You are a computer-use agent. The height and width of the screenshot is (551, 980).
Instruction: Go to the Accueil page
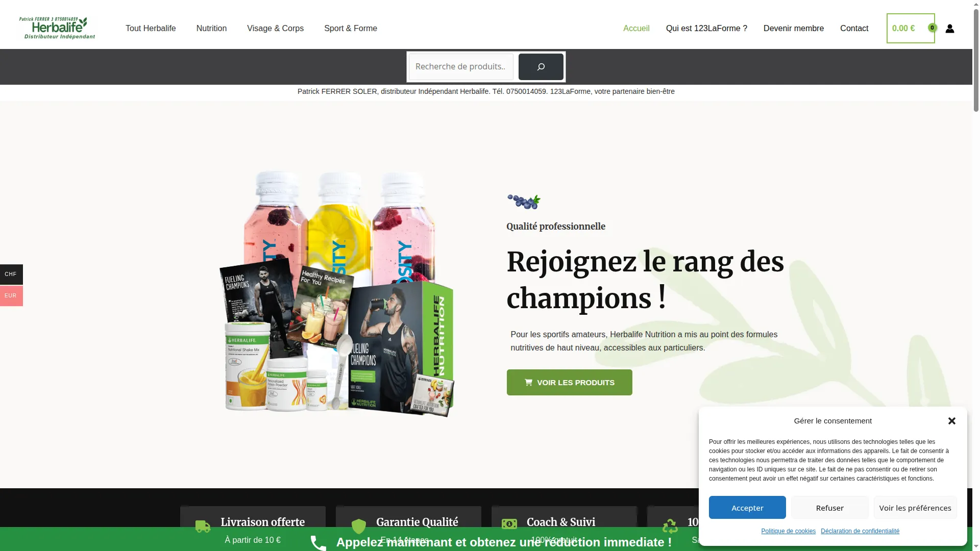(636, 29)
